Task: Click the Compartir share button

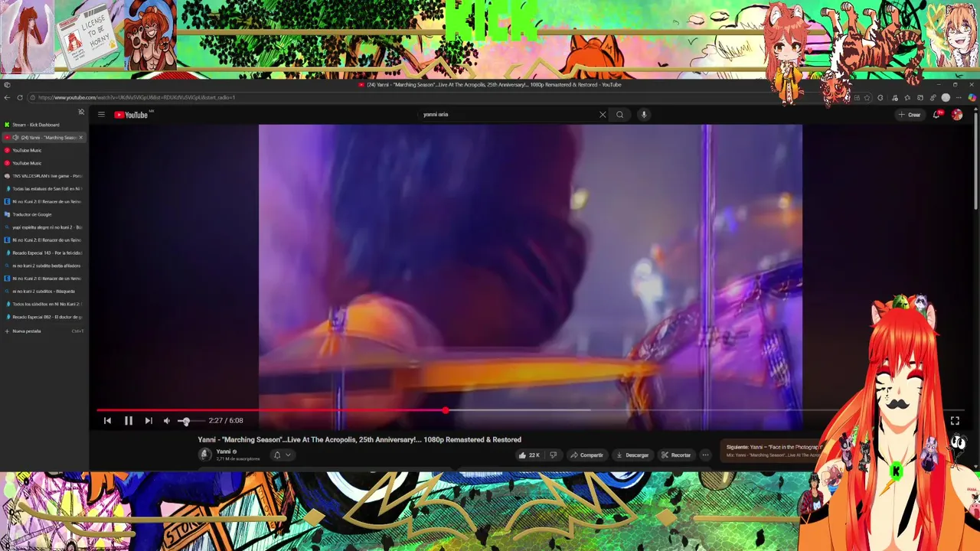Action: click(586, 455)
